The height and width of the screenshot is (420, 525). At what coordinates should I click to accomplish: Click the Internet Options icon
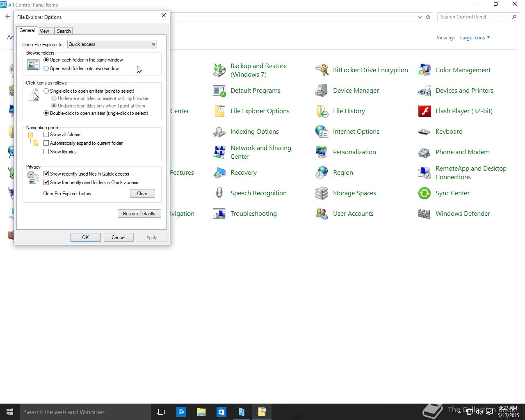pyautogui.click(x=322, y=132)
